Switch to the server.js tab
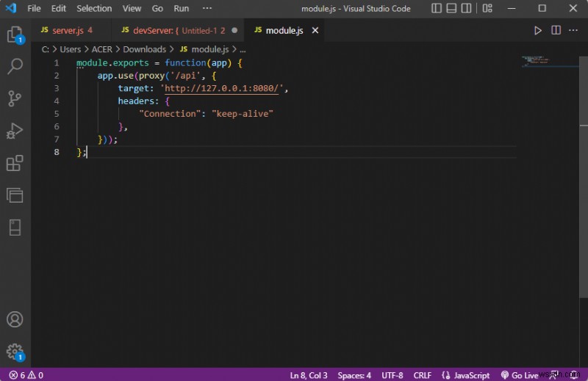This screenshot has width=588, height=381. (66, 31)
